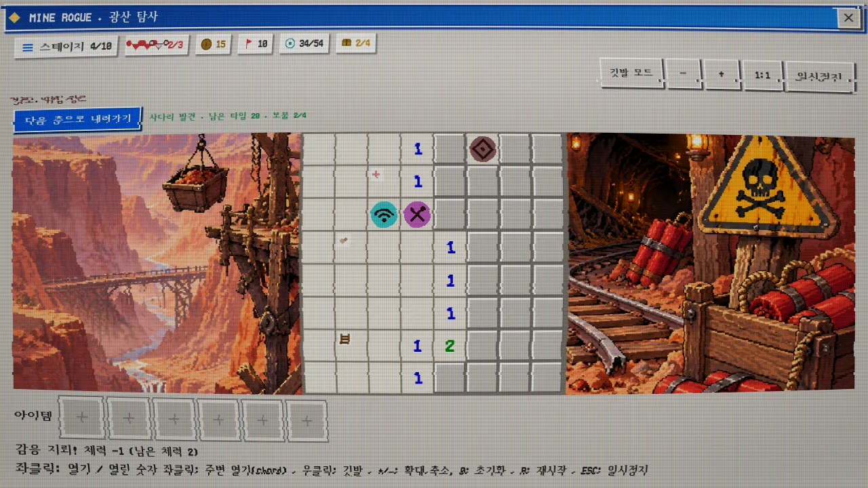Zoom in with the plus button
The height and width of the screenshot is (488, 868).
coord(722,75)
